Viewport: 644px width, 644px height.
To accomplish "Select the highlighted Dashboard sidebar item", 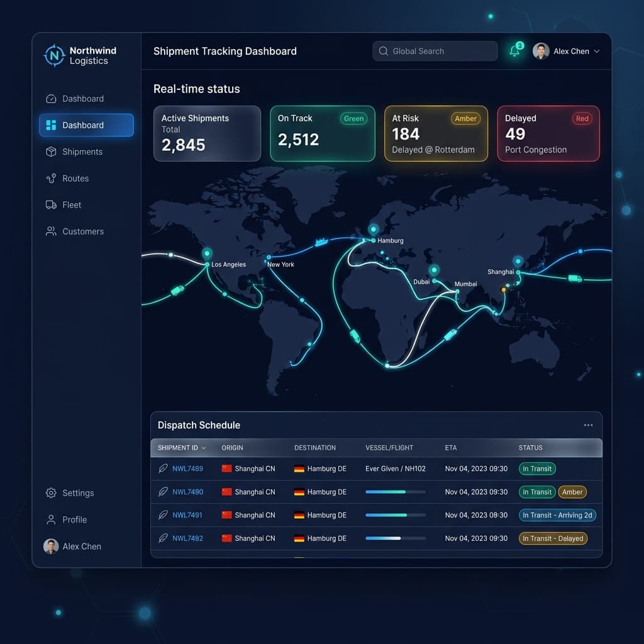I will 86,125.
